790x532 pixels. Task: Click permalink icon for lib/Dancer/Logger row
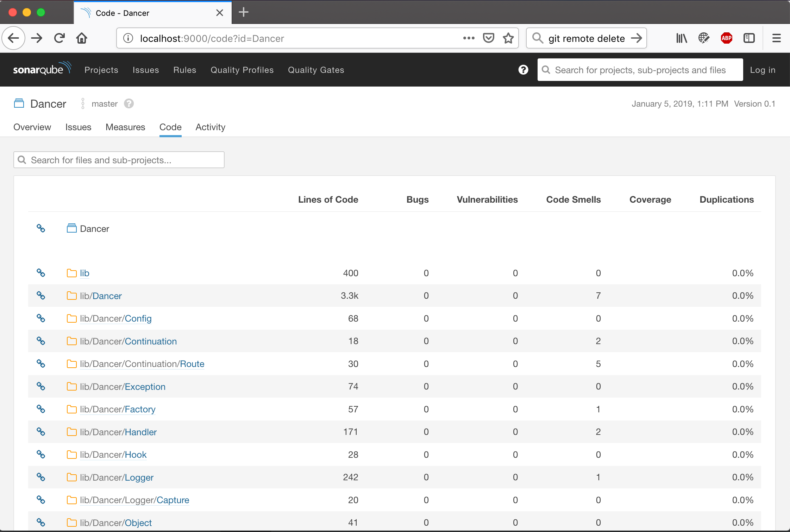pos(41,477)
